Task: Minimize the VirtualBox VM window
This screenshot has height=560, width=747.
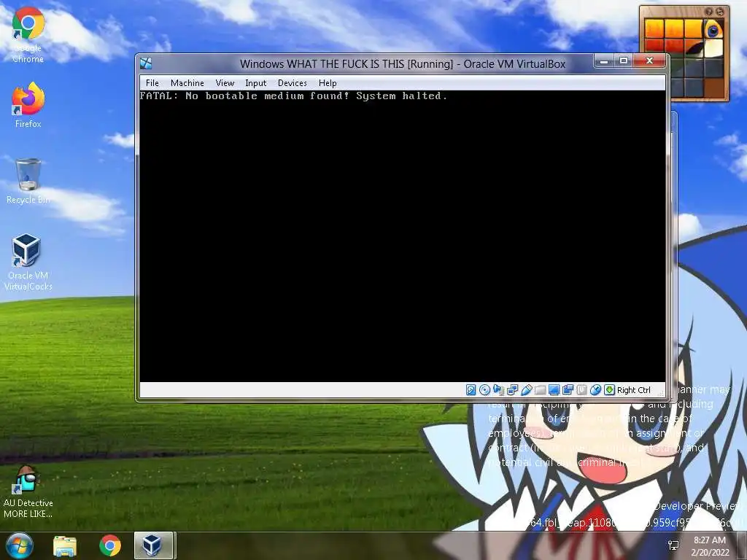Action: 603,61
